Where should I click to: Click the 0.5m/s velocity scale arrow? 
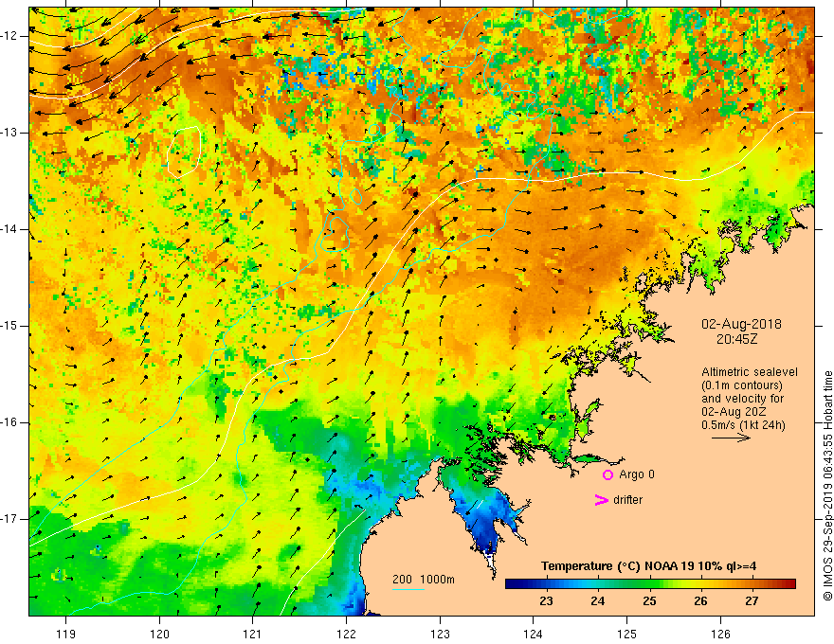pyautogui.click(x=731, y=438)
